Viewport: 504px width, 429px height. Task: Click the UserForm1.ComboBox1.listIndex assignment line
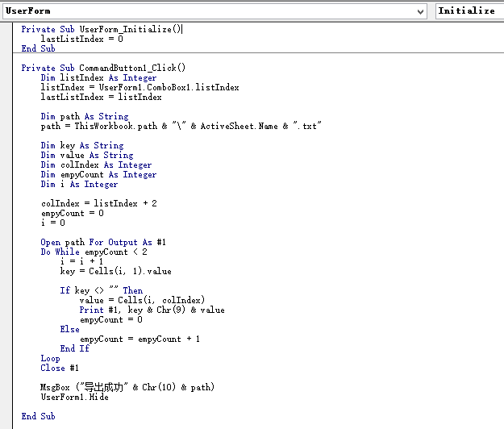tap(140, 87)
